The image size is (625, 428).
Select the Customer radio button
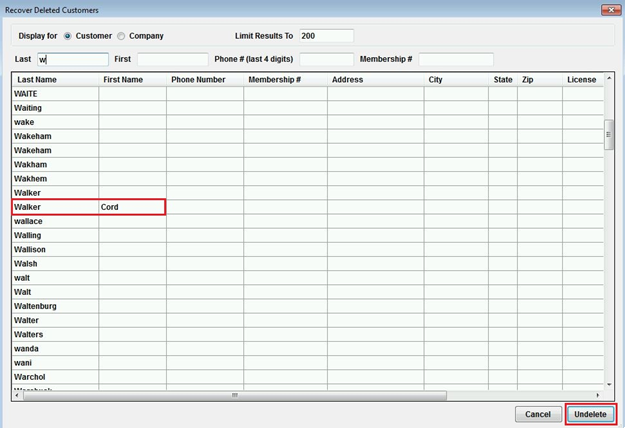tap(68, 36)
